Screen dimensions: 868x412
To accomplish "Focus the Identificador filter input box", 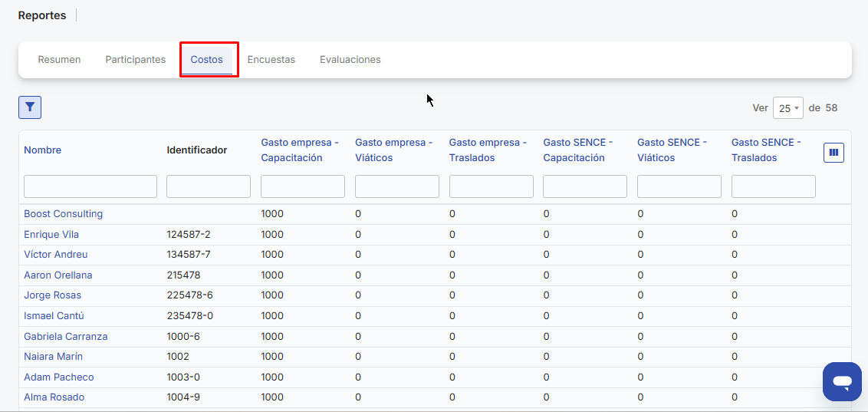I will (x=209, y=186).
